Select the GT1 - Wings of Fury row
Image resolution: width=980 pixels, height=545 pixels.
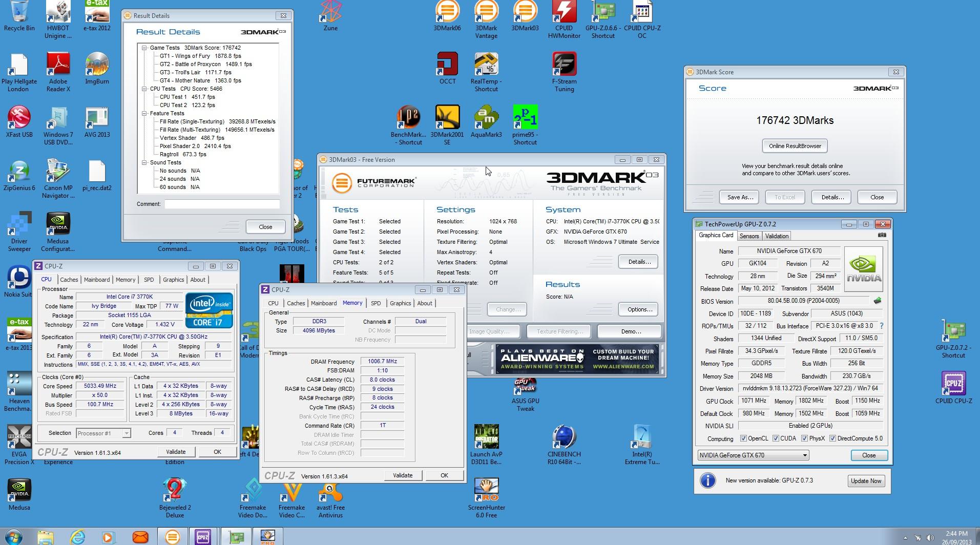point(200,56)
